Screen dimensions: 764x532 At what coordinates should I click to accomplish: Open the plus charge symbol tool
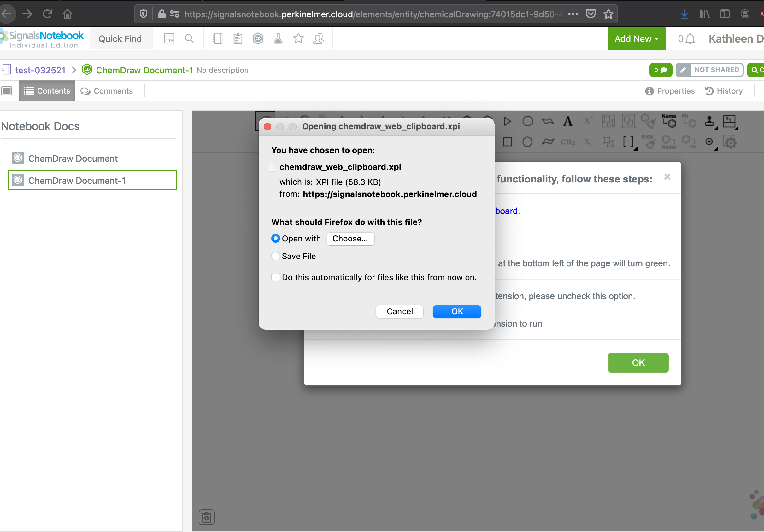(x=709, y=142)
